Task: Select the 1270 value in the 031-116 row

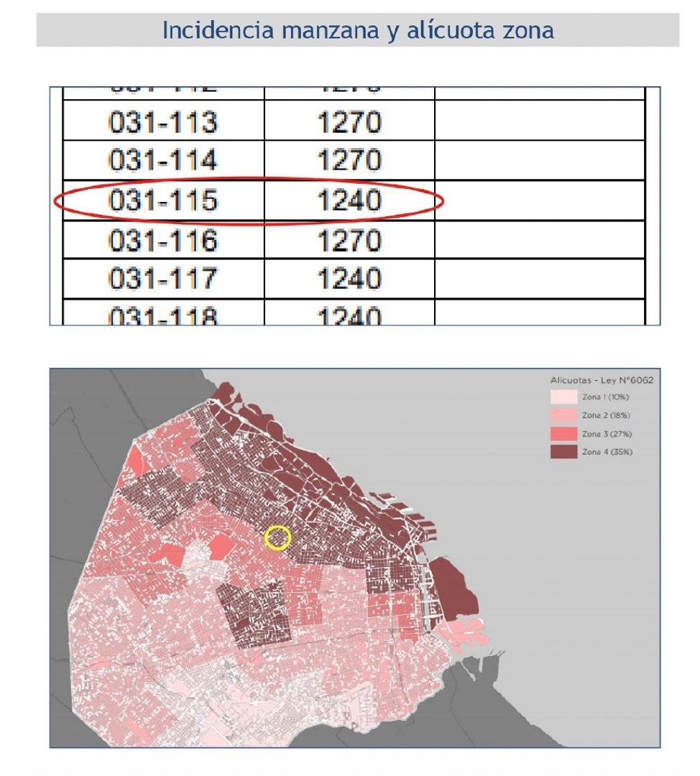Action: (x=349, y=240)
